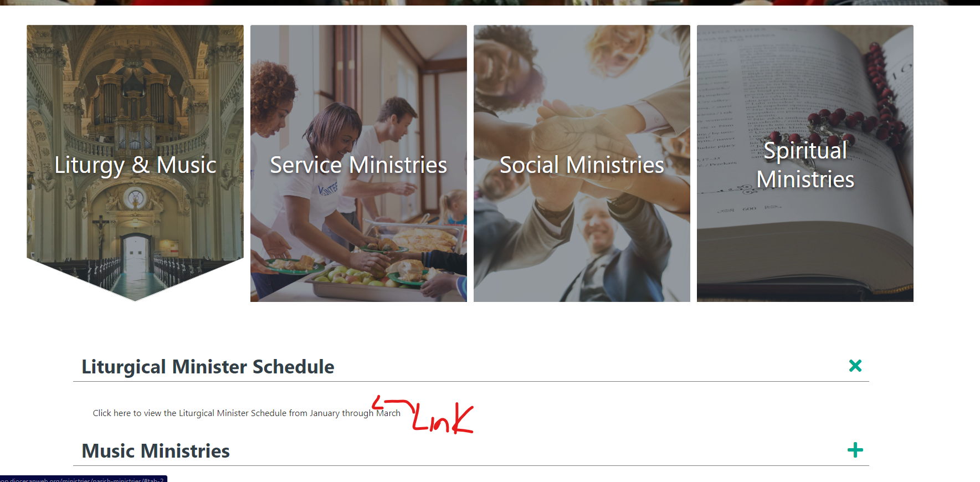Click the pipe organ in the Liturgy tile
The image size is (980, 482).
pos(133,102)
